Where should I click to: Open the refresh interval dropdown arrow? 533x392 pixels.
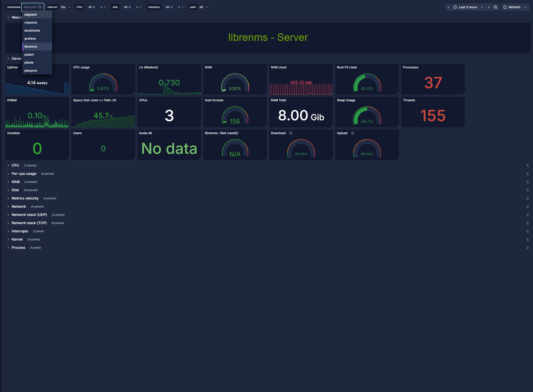526,7
